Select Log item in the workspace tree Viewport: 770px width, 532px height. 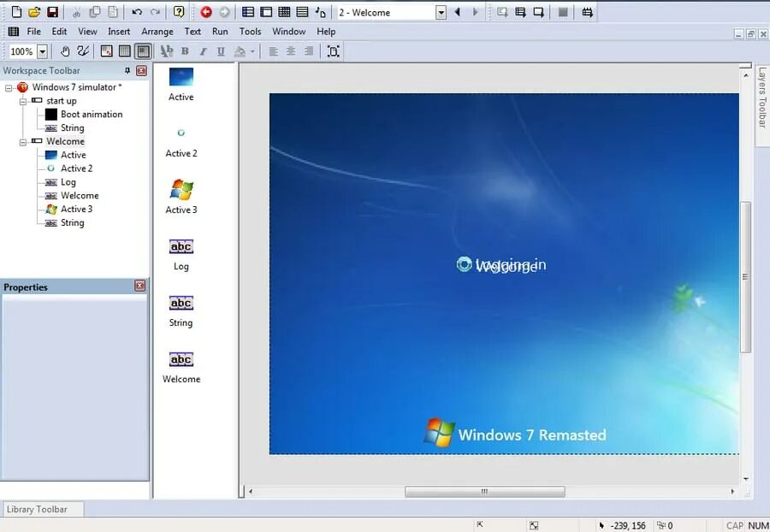(x=68, y=182)
